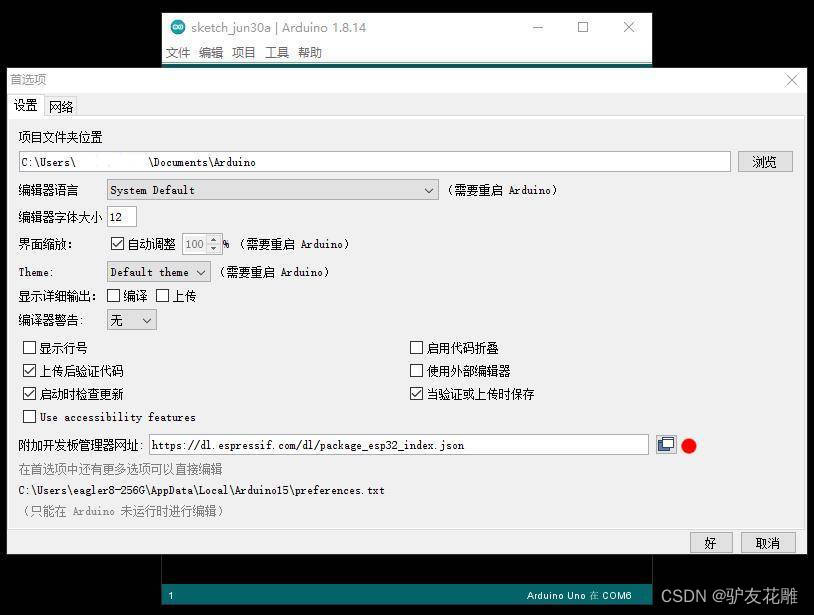
Task: Open the 文件 menu in Arduino window
Action: click(178, 52)
